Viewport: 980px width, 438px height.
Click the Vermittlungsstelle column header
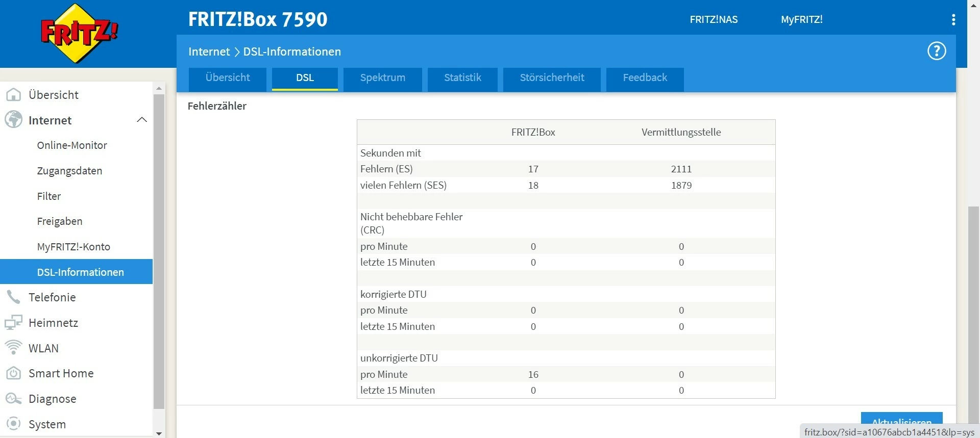click(681, 132)
